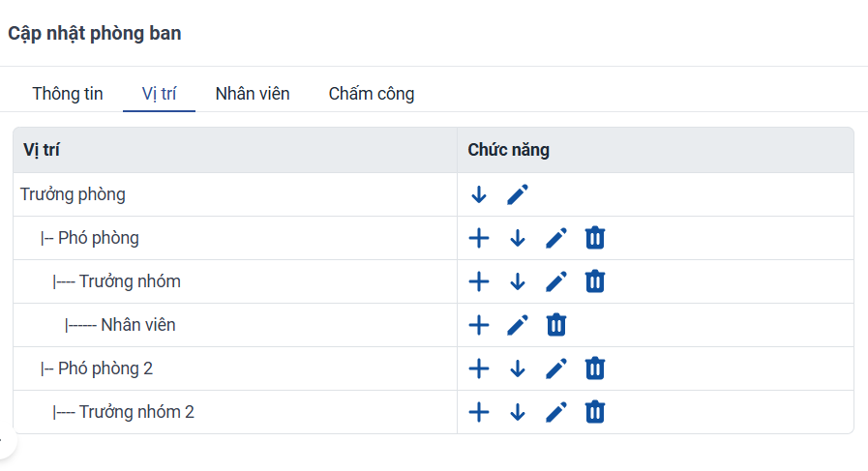Add a child under Trưởng nhóm 2
Screen dimensions: 868x471
tap(479, 412)
